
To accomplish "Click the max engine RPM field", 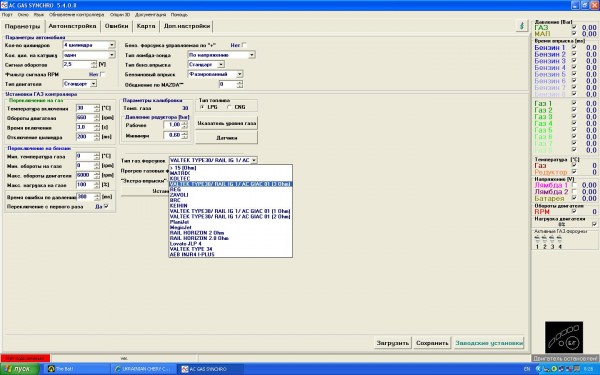I will click(85, 175).
